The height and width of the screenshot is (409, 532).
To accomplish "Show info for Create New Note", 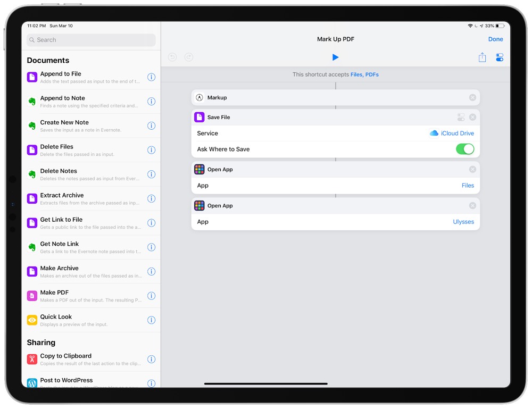I will 151,126.
